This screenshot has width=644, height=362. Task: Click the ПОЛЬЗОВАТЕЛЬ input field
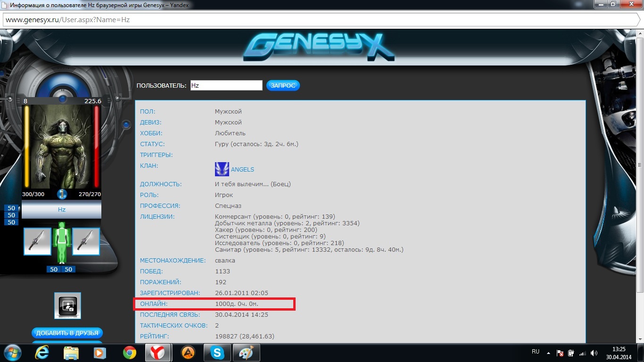tap(226, 85)
